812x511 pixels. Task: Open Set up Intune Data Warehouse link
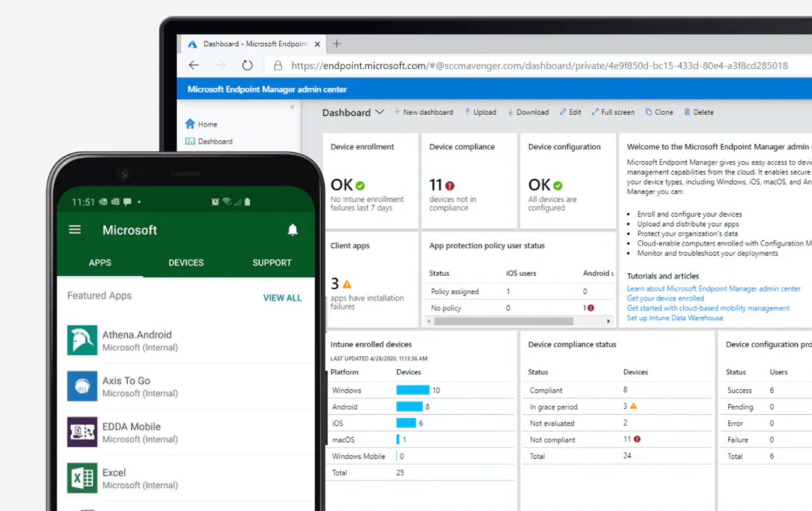675,317
